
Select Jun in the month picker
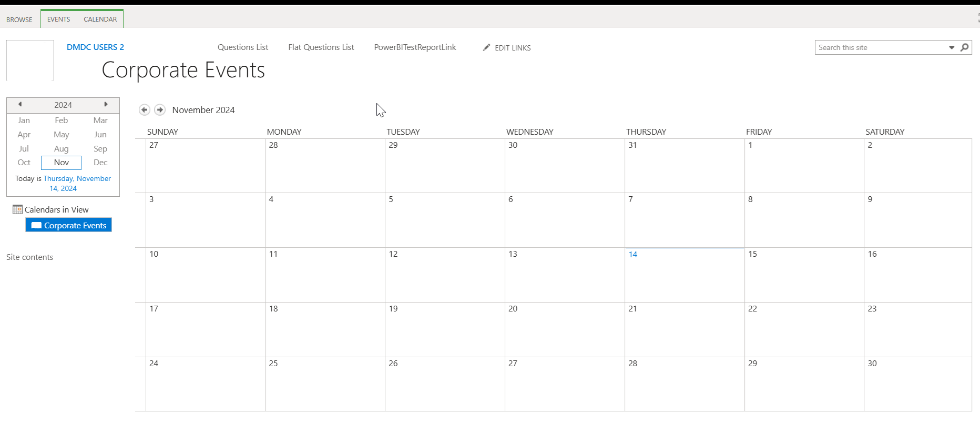(100, 135)
